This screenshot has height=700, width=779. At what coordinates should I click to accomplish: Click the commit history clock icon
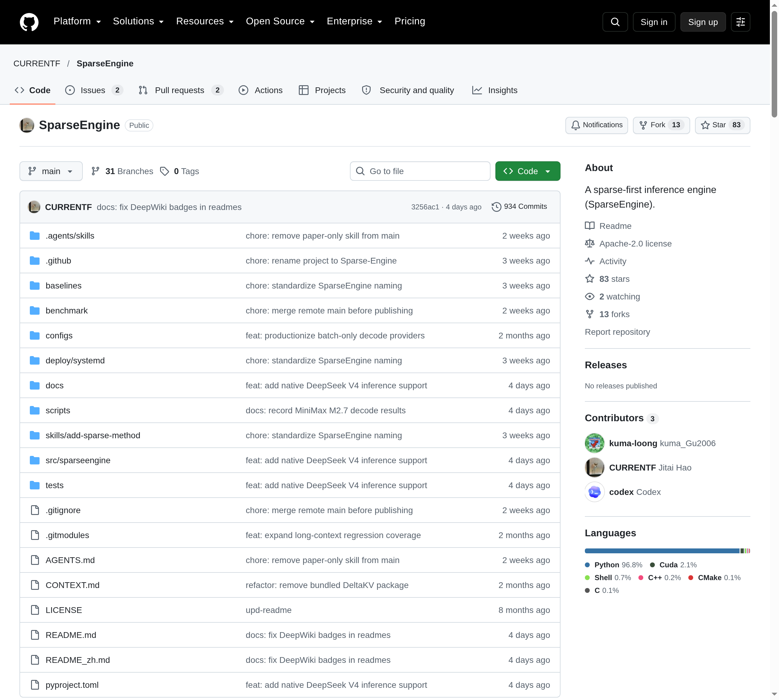point(496,207)
